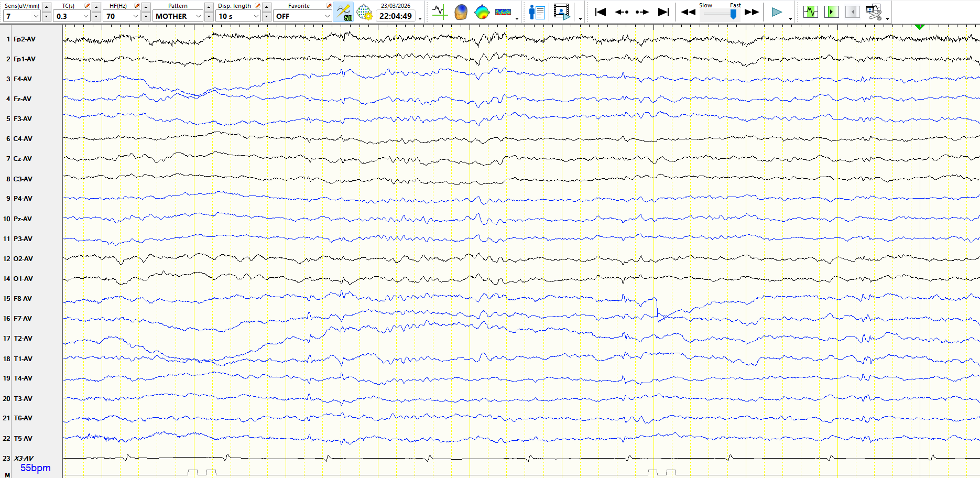Click the pencil edit icon beside Disp. length
980x478 pixels.
(257, 6)
